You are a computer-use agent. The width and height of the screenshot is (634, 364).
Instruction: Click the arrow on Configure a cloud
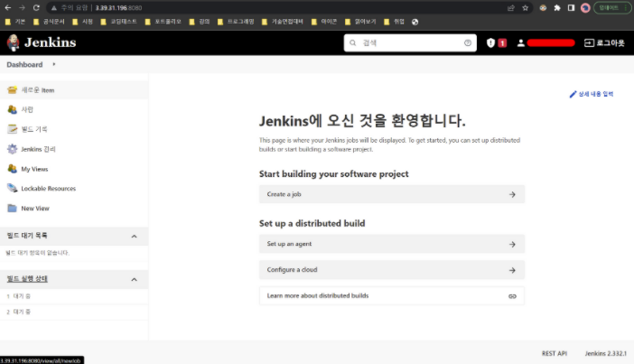click(x=512, y=270)
